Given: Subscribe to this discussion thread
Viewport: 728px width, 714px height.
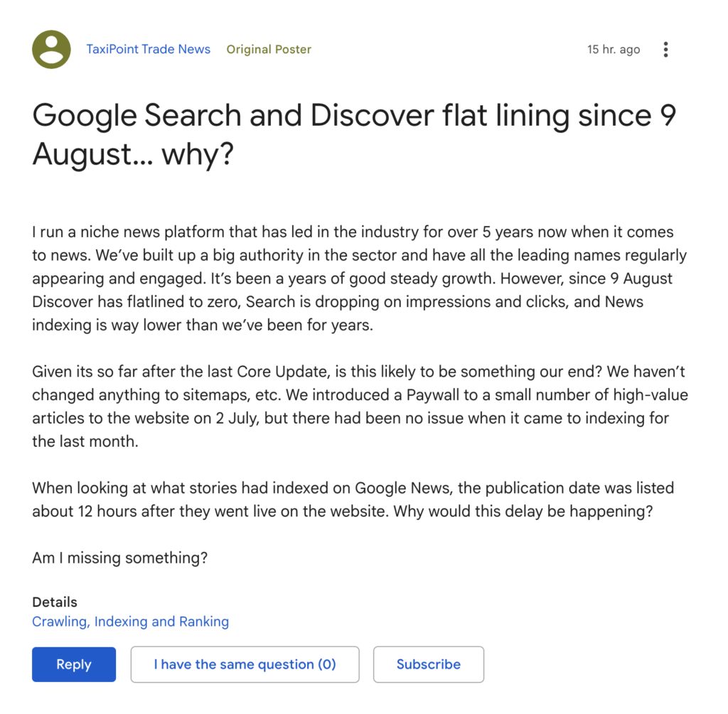Looking at the screenshot, I should pos(428,664).
